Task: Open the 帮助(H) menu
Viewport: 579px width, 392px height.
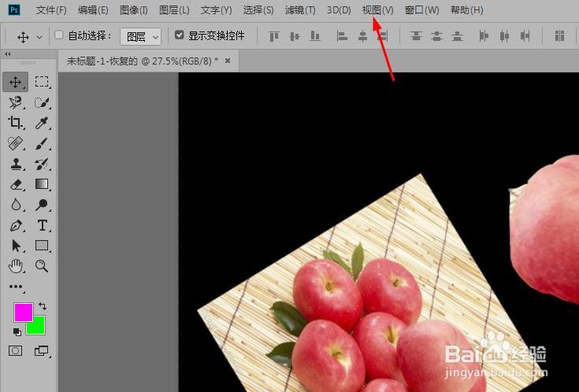Action: pyautogui.click(x=466, y=10)
